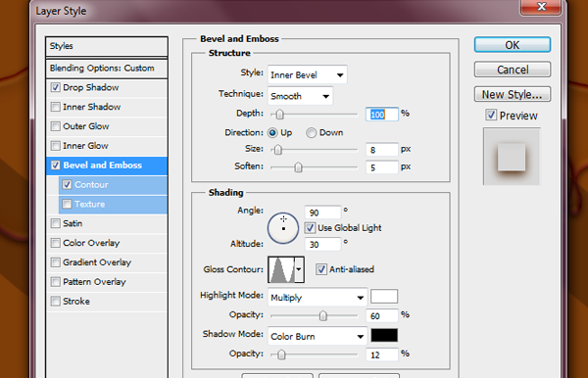Toggle the Preview checkbox
Image resolution: width=588 pixels, height=378 pixels.
pos(491,115)
